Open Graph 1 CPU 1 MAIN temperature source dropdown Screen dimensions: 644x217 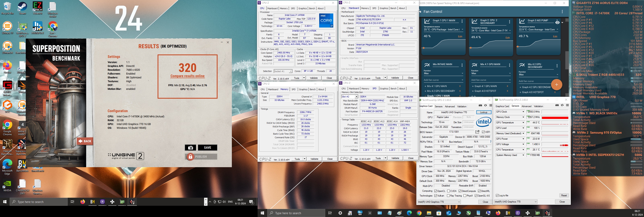tap(444, 30)
